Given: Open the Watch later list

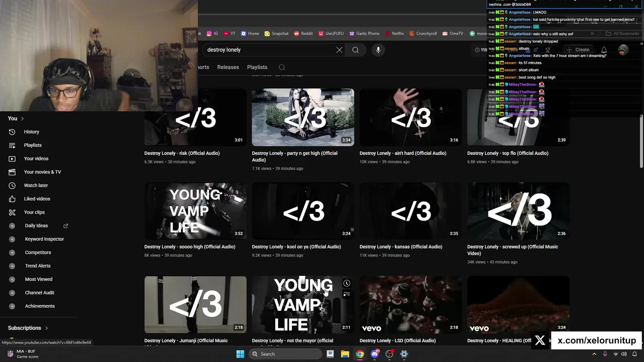Looking at the screenshot, I should coord(36,186).
